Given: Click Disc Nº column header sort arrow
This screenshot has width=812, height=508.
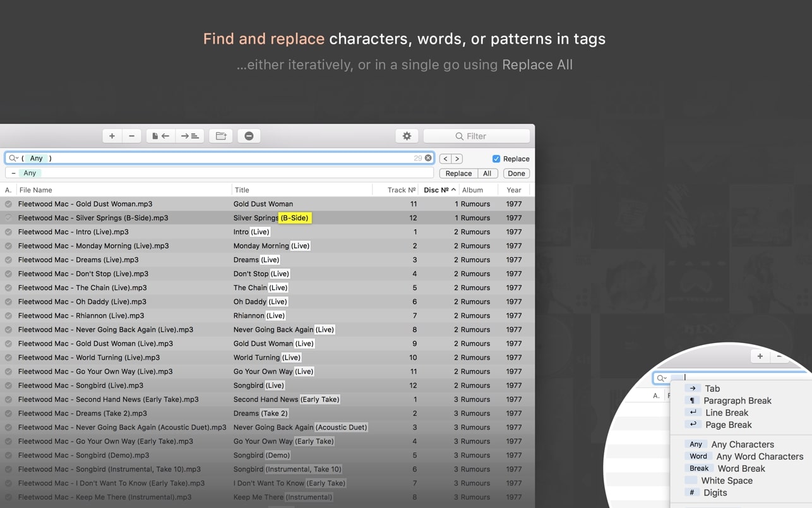Looking at the screenshot, I should [x=453, y=190].
